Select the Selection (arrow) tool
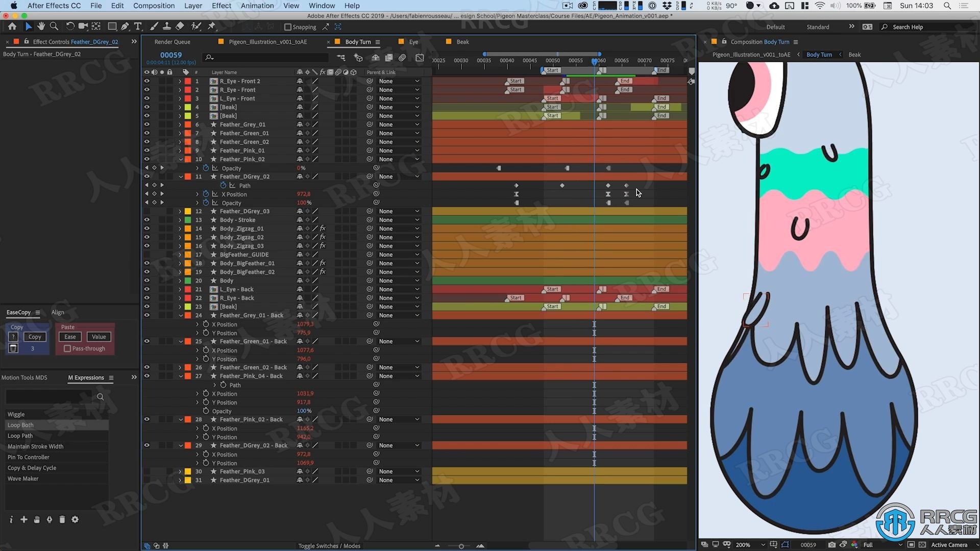 pos(28,26)
